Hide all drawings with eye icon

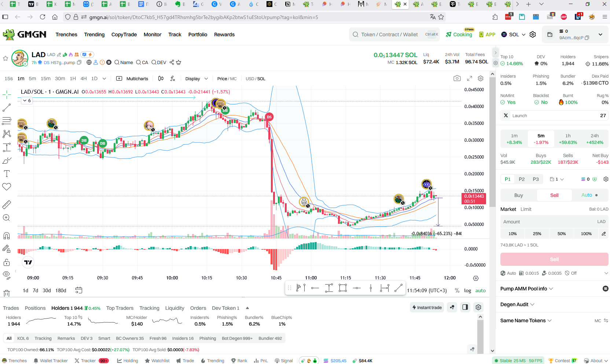coord(7,275)
